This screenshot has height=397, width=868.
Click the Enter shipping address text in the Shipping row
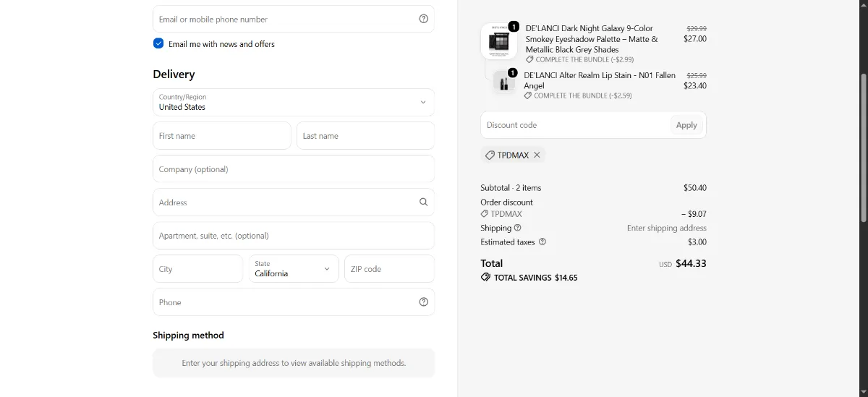(x=667, y=228)
